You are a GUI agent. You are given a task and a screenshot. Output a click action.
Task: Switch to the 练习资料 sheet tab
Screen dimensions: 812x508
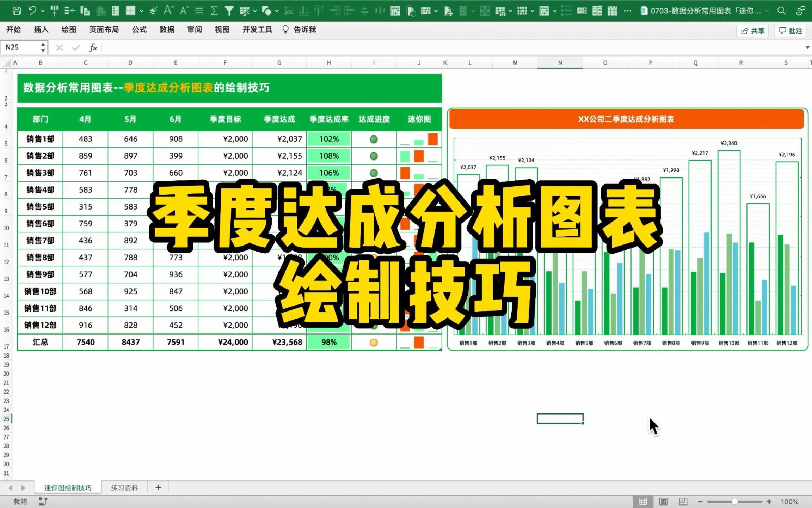tap(124, 488)
